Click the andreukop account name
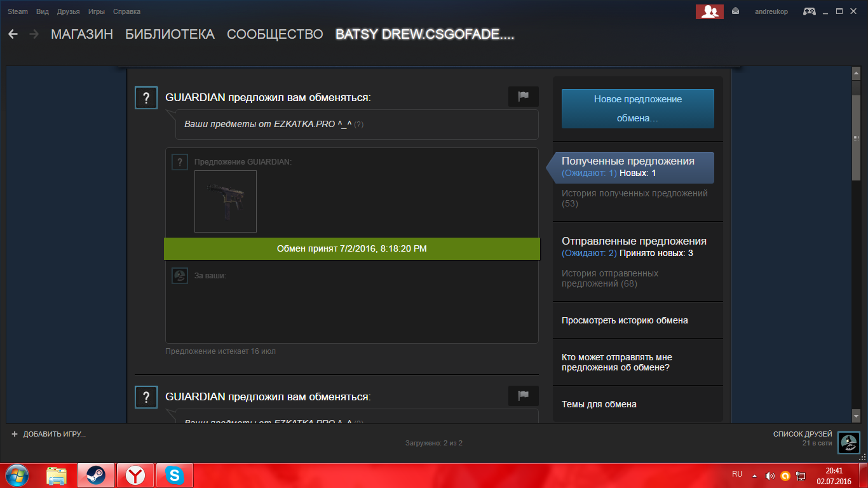Viewport: 868px width, 488px height. [771, 11]
